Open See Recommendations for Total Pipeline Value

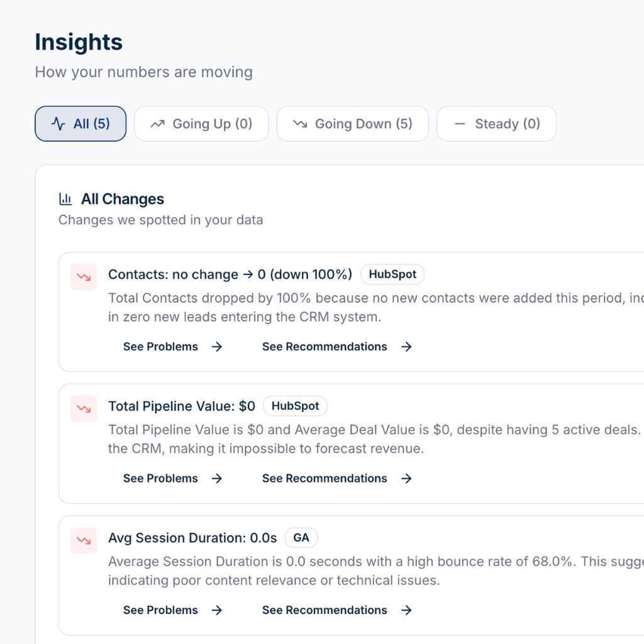click(x=325, y=479)
